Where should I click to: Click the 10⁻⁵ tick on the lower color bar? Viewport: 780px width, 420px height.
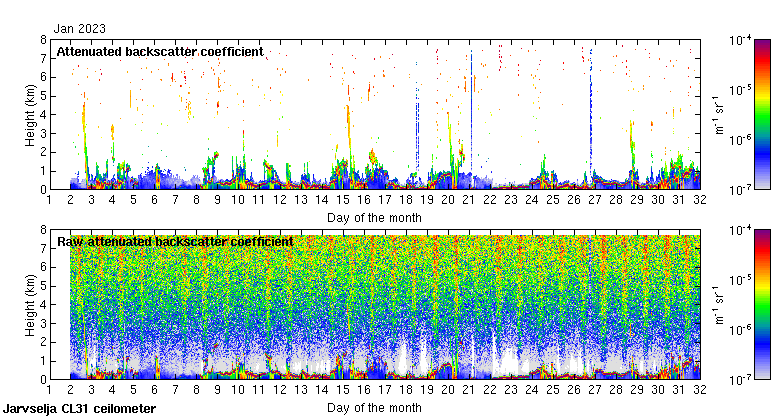coord(740,280)
